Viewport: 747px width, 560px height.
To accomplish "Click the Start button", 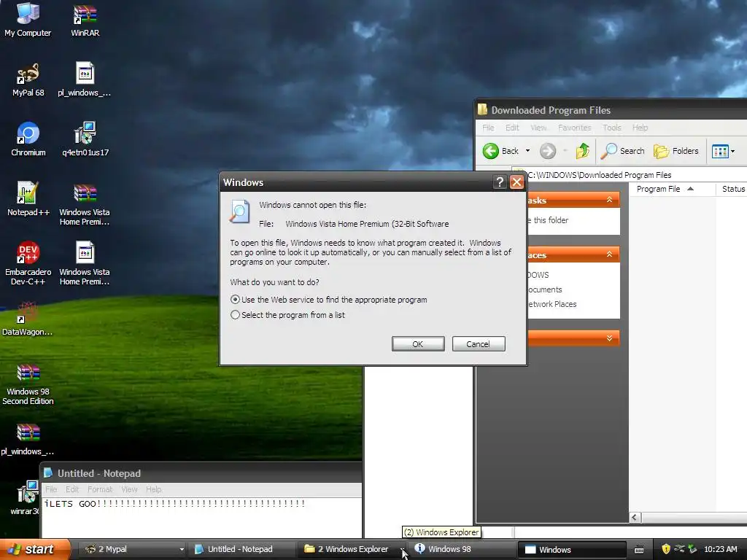I will tap(35, 549).
